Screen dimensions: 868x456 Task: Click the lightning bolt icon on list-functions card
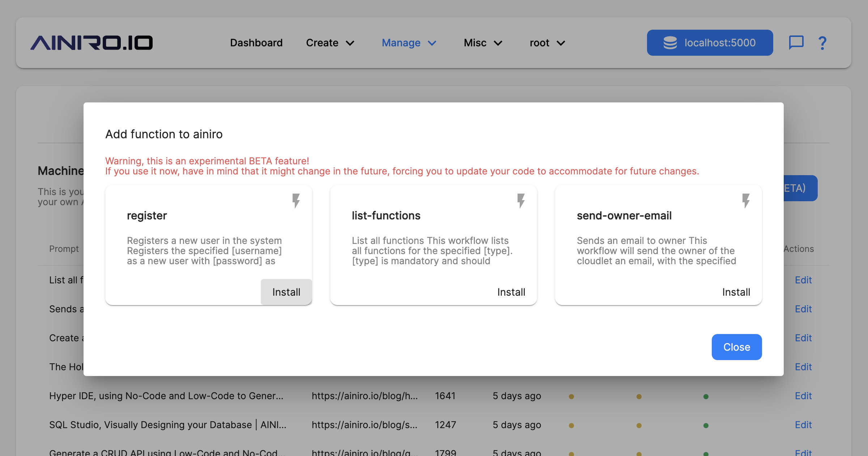(521, 200)
